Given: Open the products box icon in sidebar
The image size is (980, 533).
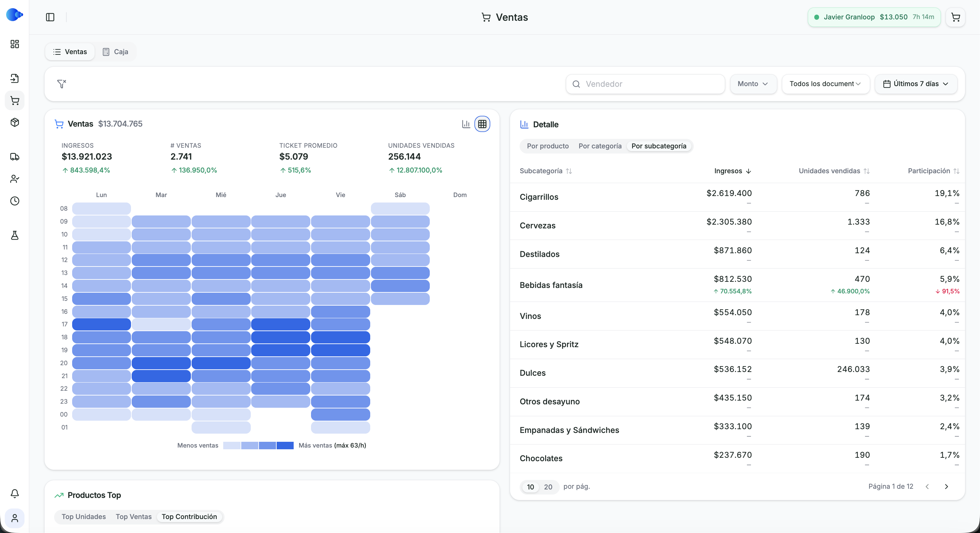Looking at the screenshot, I should tap(14, 123).
